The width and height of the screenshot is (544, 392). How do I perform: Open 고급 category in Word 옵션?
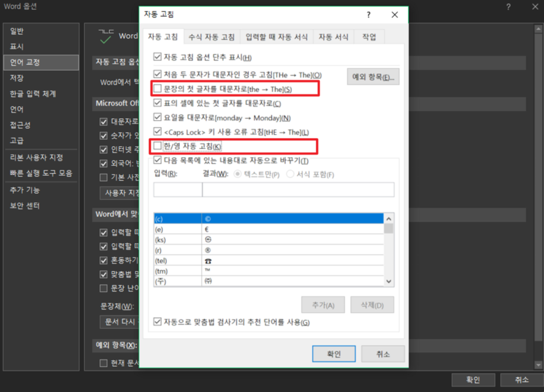pos(41,141)
